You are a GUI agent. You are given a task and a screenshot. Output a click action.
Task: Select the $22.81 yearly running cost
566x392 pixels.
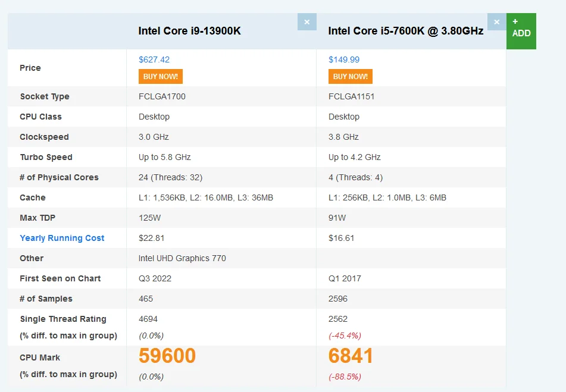coord(152,238)
